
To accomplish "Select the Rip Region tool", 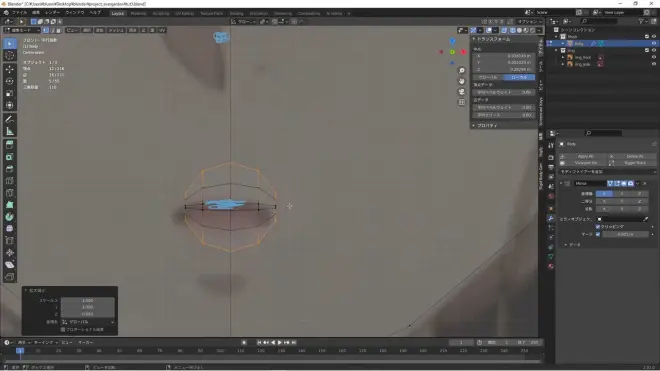I will (10, 277).
